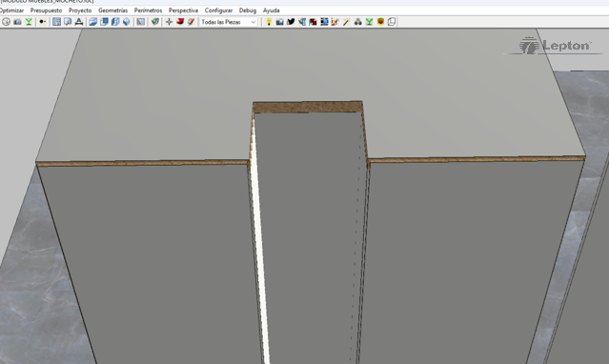Click the green checkmark icon
609x364 pixels.
155,22
